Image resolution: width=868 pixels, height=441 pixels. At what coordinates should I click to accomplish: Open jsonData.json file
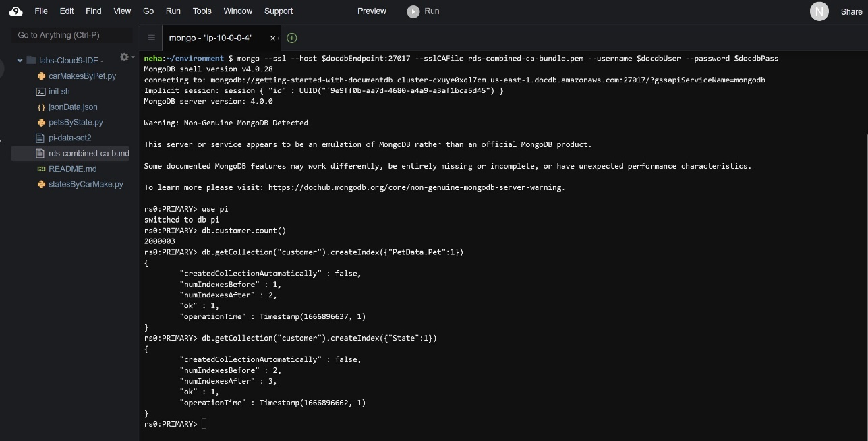coord(73,107)
